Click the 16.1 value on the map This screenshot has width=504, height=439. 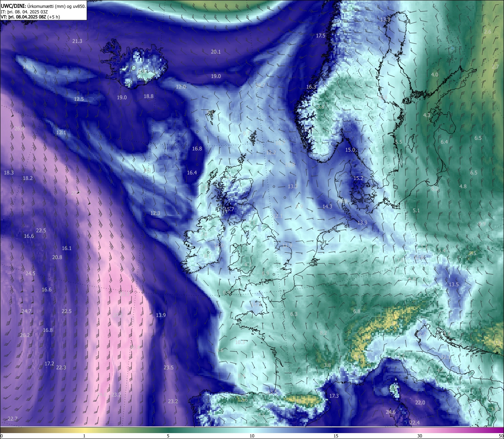[67, 248]
